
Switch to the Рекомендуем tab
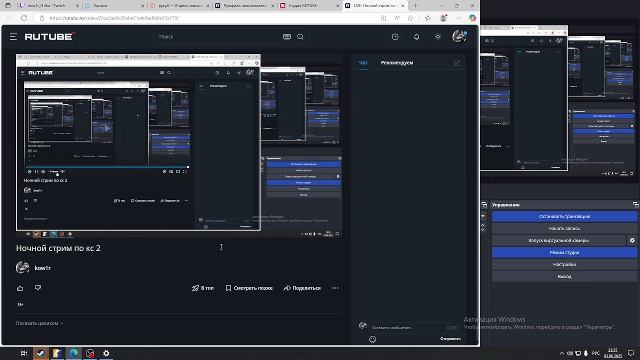click(397, 63)
